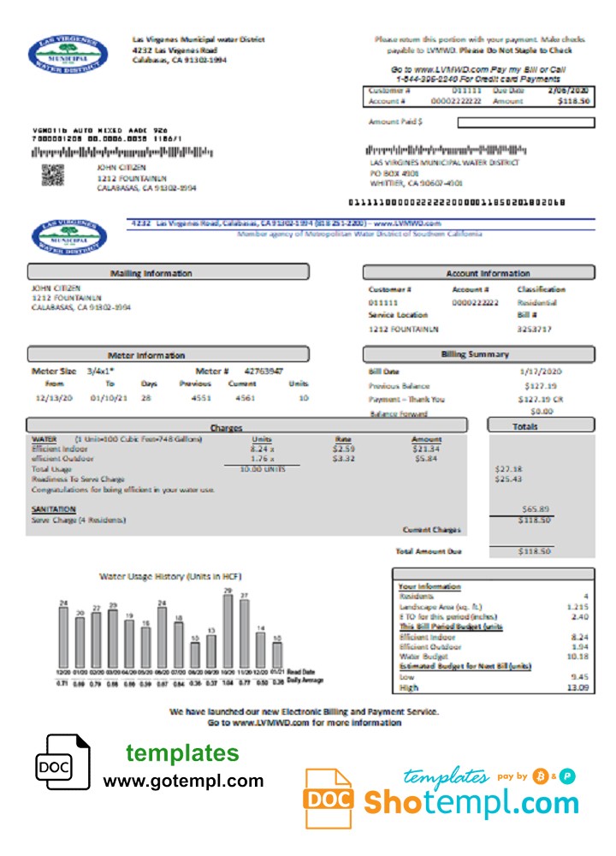Select the Meter Size value 3/4x1"
616x856 pixels.
tap(100, 372)
